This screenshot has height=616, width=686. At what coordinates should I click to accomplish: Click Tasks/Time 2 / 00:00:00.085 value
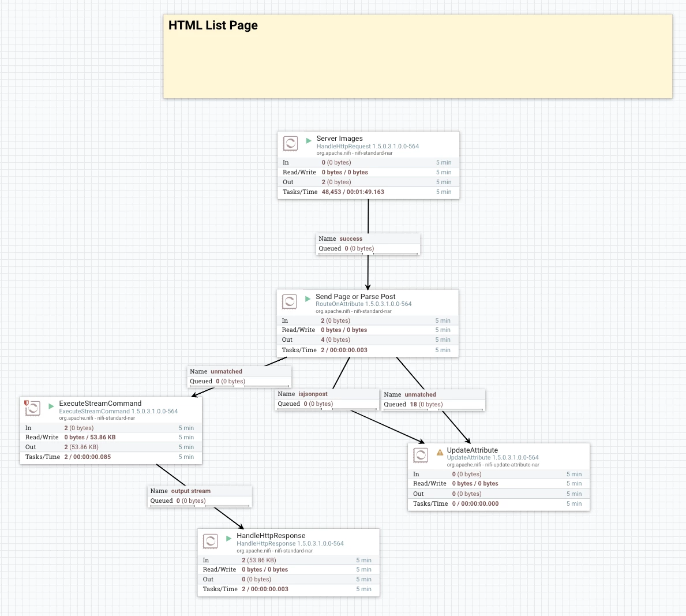point(87,457)
